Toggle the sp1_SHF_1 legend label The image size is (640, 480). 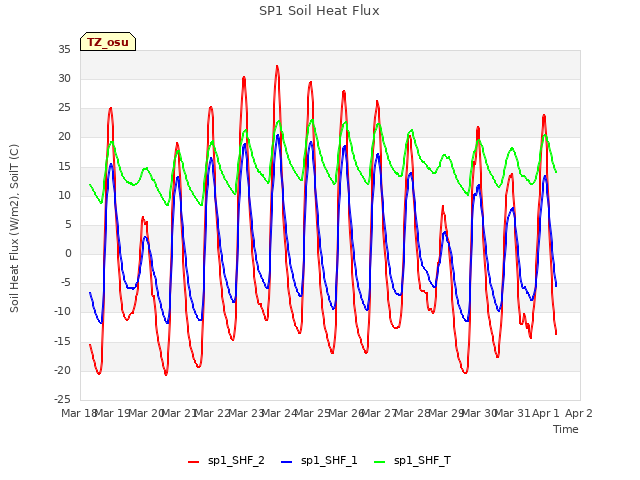tap(329, 460)
